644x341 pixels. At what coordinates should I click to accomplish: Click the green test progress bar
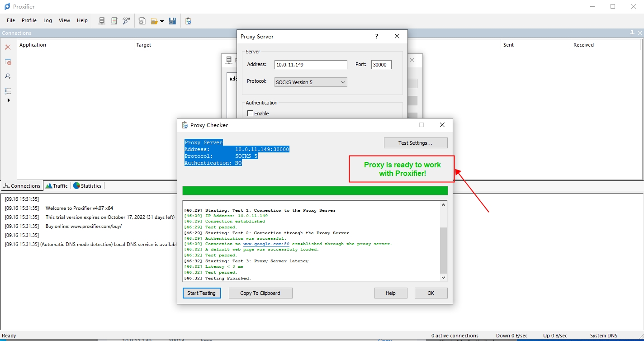pos(315,190)
